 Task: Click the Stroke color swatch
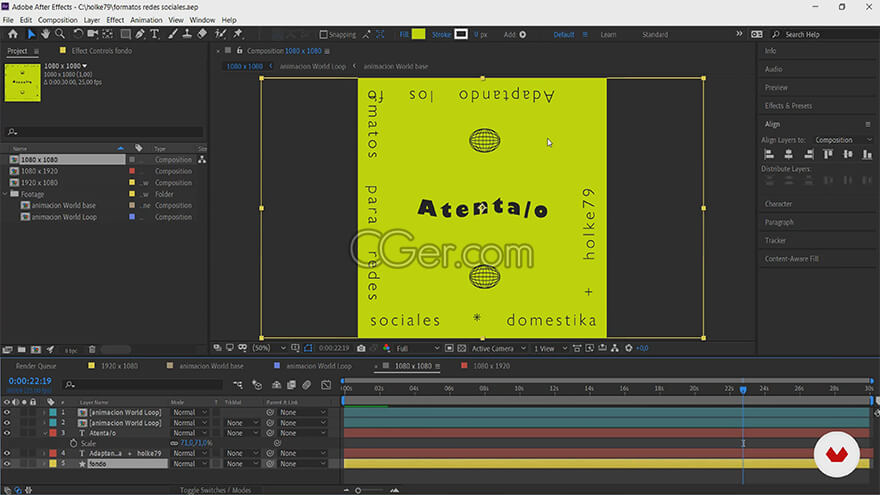[461, 34]
